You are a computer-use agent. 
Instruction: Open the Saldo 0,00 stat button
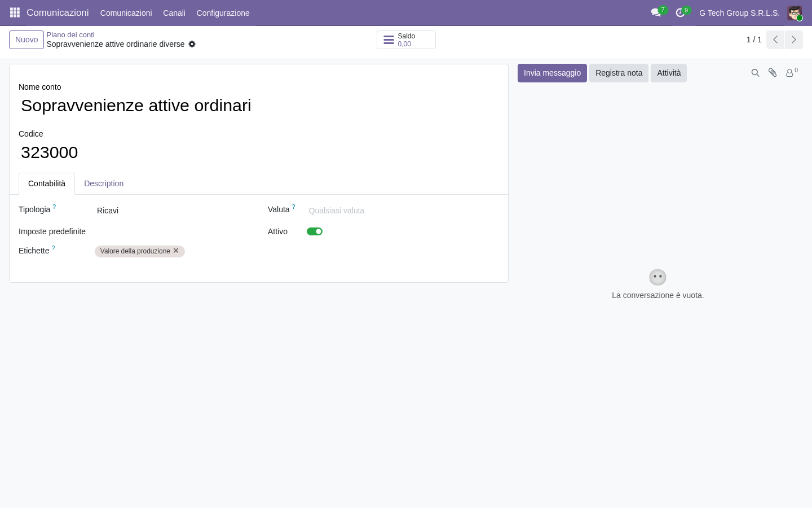coord(406,40)
